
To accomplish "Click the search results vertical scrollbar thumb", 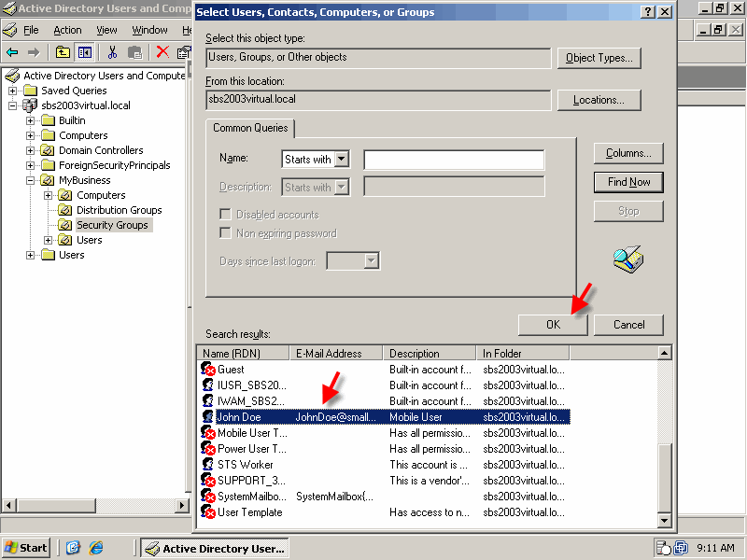I will (x=664, y=478).
